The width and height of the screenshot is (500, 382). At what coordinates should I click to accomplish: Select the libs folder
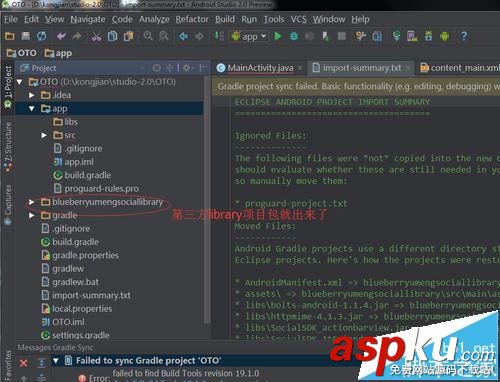[x=66, y=122]
